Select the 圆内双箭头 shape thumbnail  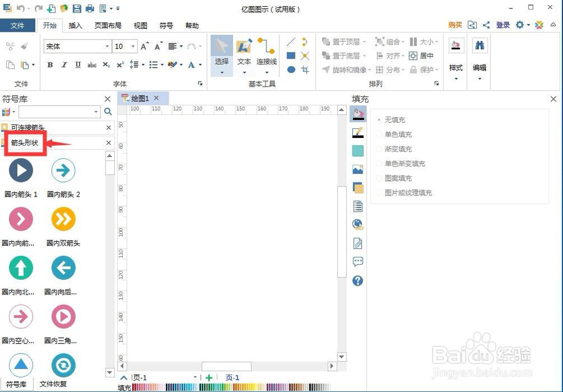click(x=63, y=219)
